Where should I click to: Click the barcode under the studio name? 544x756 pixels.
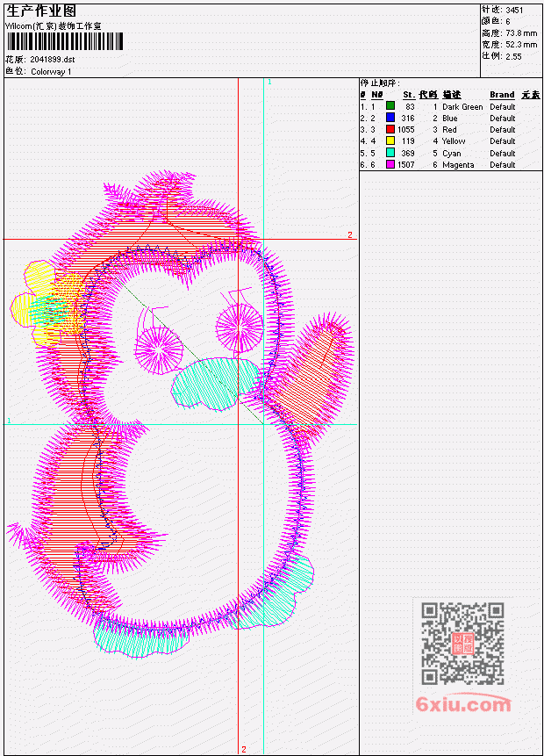[x=65, y=41]
